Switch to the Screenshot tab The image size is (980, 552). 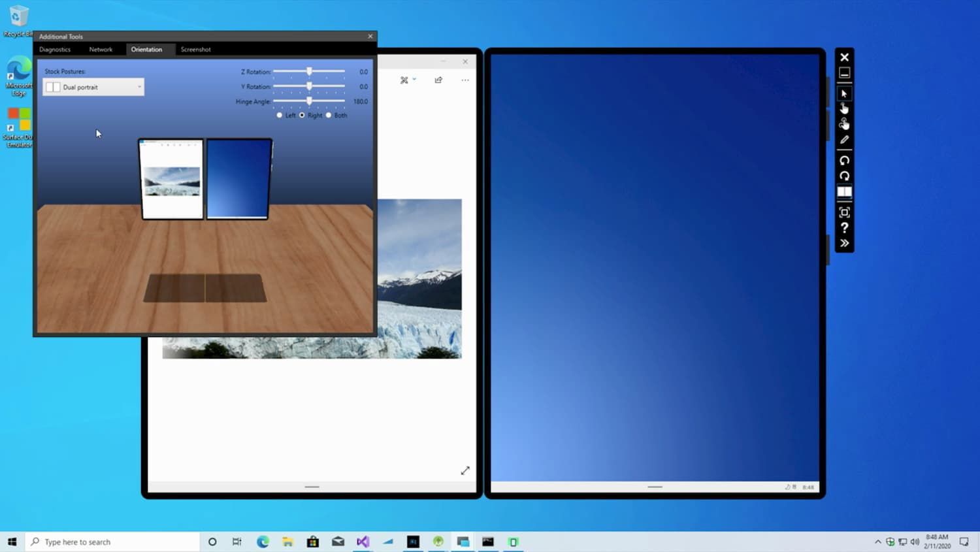[x=195, y=49]
